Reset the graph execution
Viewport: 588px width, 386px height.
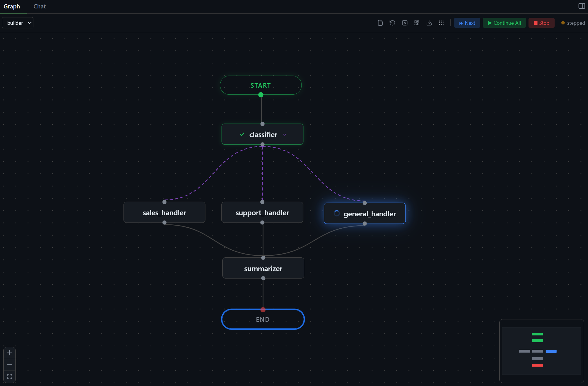click(392, 23)
